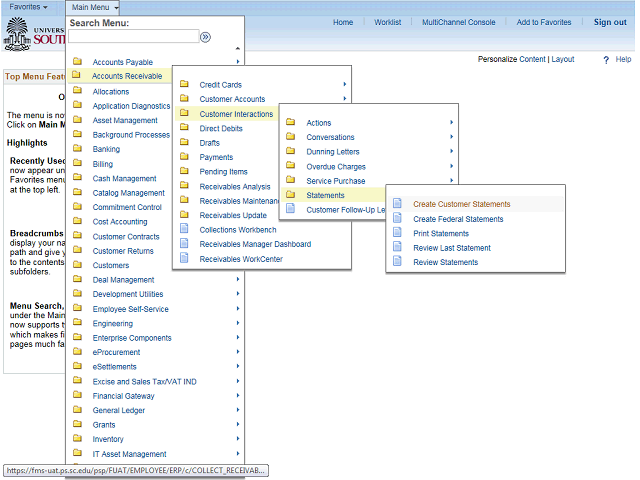Expand the Main Menu dropdown
This screenshot has width=640, height=480.
click(x=95, y=7)
